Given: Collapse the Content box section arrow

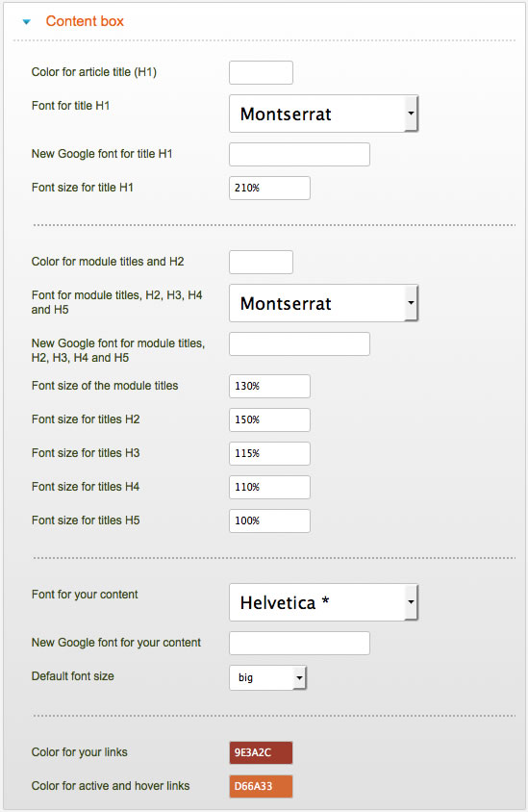Looking at the screenshot, I should [x=27, y=22].
